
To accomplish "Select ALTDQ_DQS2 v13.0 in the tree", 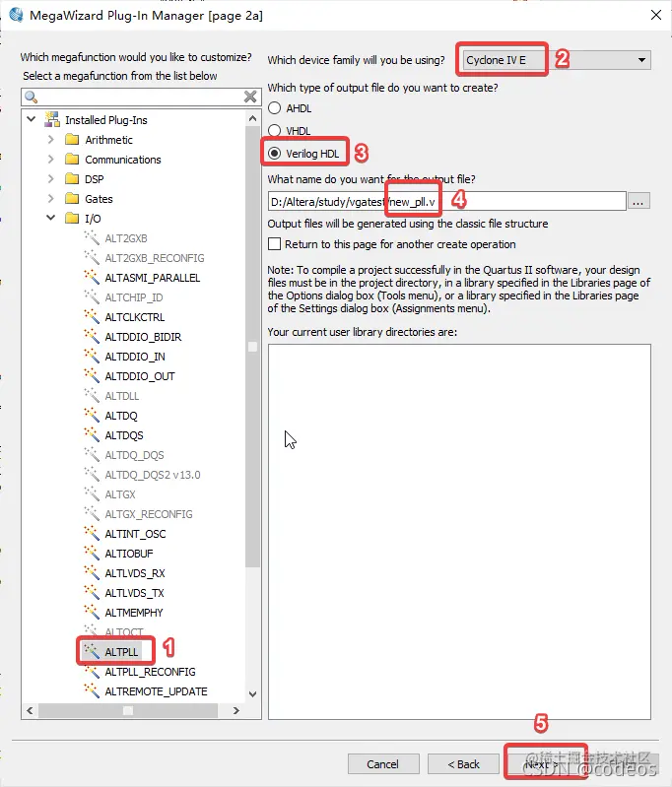I will (x=152, y=475).
